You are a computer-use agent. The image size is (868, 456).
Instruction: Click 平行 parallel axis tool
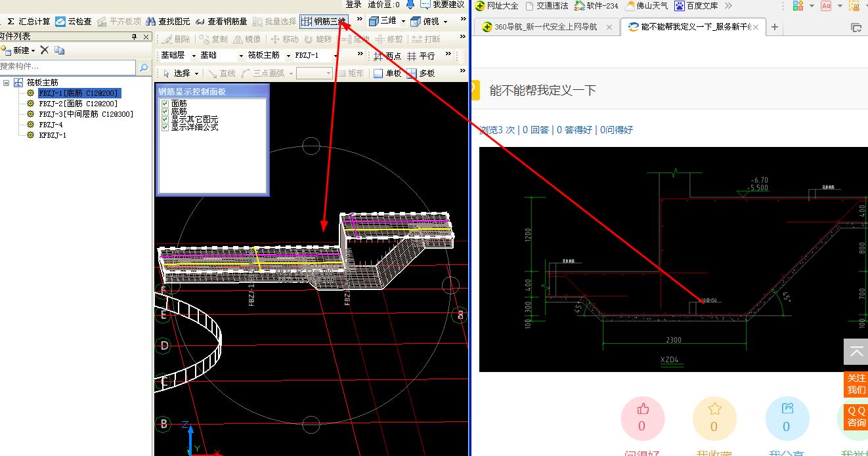pos(421,56)
